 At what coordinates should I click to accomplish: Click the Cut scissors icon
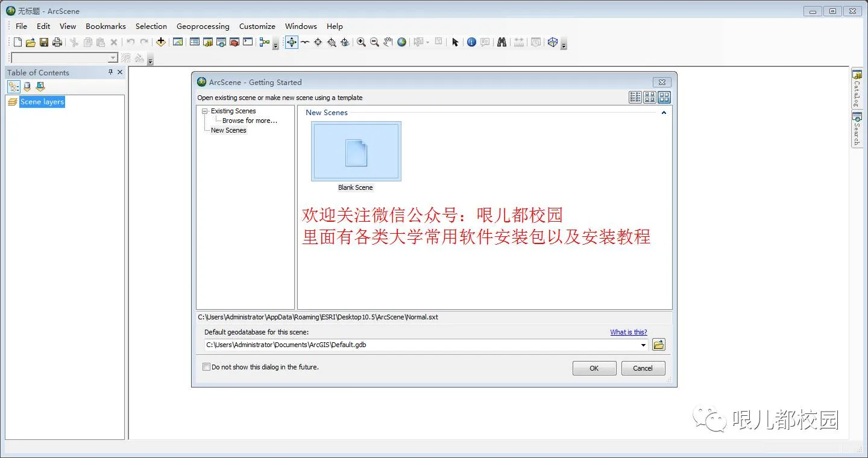click(x=74, y=42)
